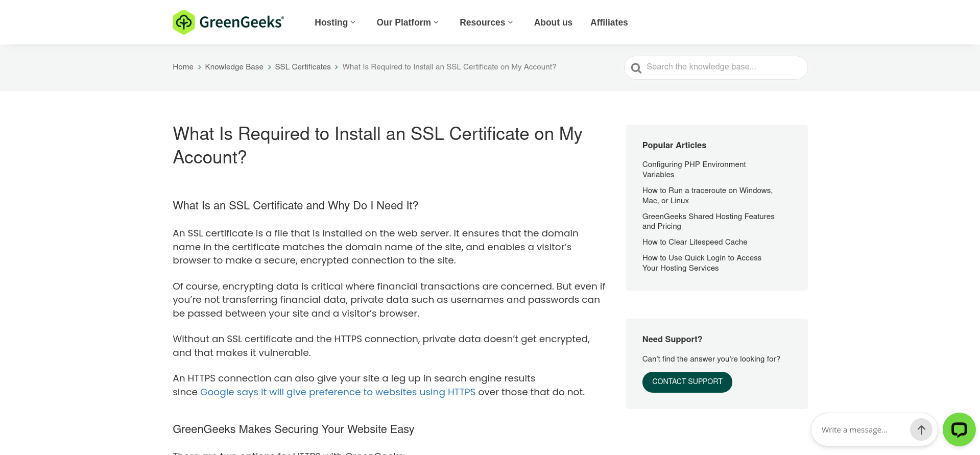
Task: Click 'What Is an SSL Certificate' subheading
Action: click(x=295, y=206)
